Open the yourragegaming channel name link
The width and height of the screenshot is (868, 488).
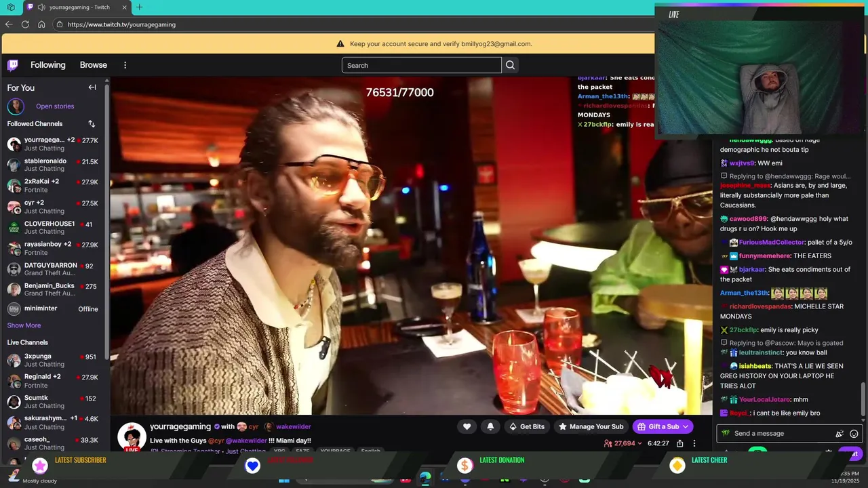180,426
